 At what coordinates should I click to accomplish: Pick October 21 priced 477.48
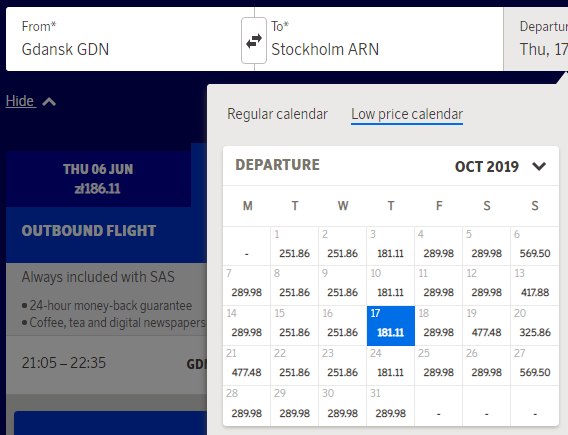(x=247, y=365)
